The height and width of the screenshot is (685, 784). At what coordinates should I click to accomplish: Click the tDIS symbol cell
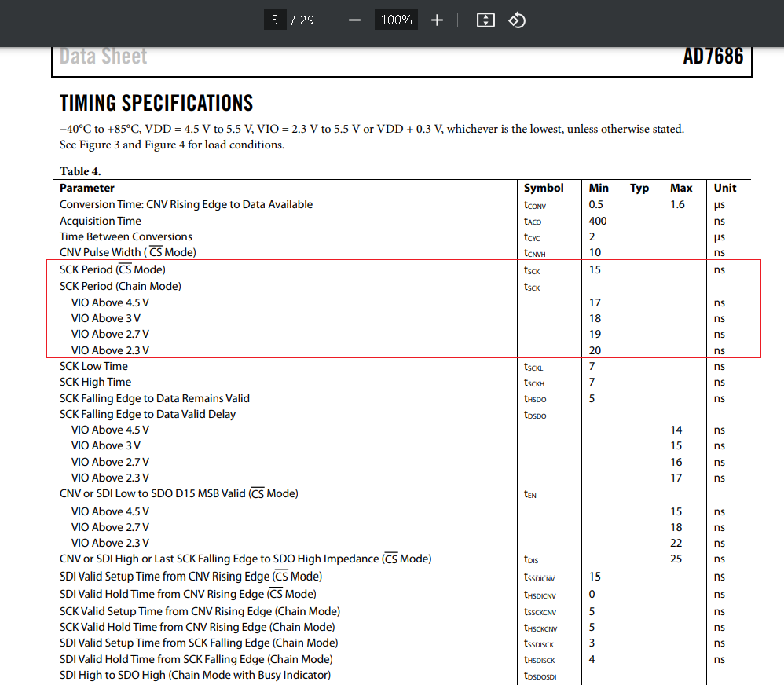click(x=531, y=559)
